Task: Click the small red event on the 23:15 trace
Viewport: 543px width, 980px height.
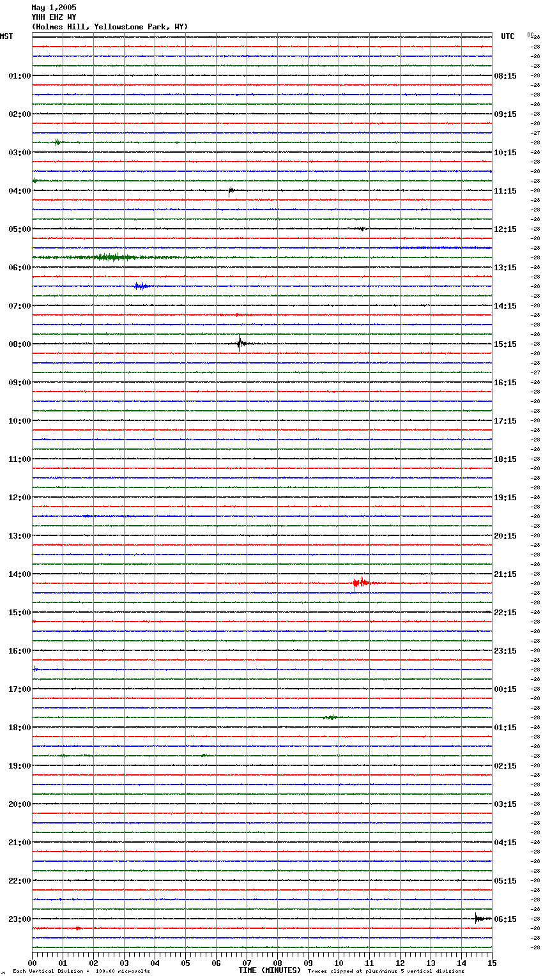Action: point(78,928)
